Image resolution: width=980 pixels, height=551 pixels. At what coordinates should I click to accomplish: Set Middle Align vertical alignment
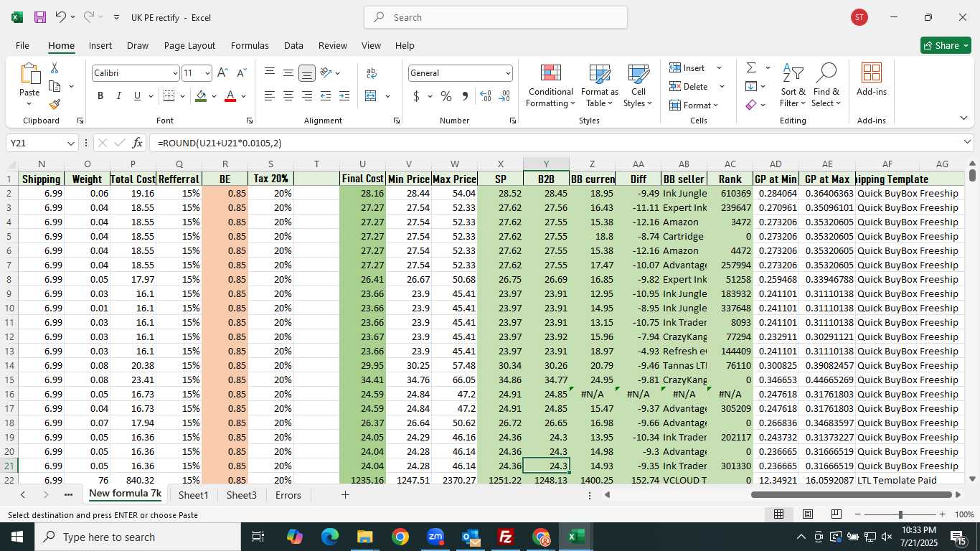pos(288,73)
